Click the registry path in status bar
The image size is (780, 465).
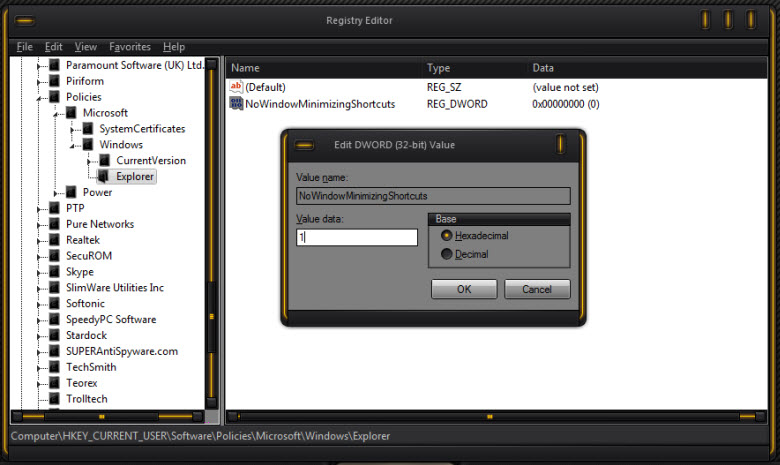pos(200,436)
